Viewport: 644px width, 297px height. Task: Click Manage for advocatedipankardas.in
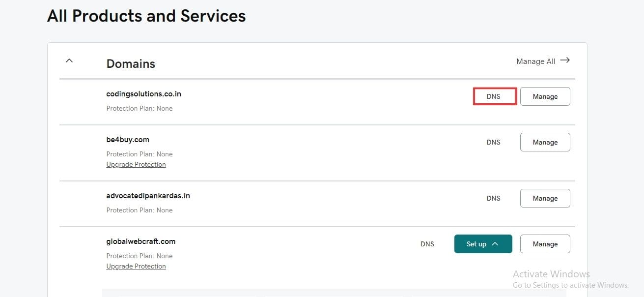545,198
